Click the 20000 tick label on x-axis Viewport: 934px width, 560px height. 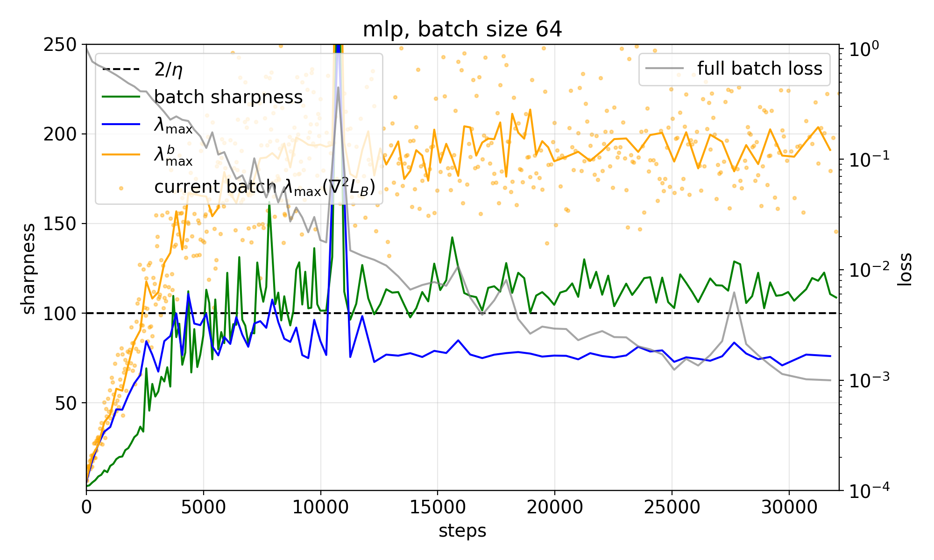(554, 507)
